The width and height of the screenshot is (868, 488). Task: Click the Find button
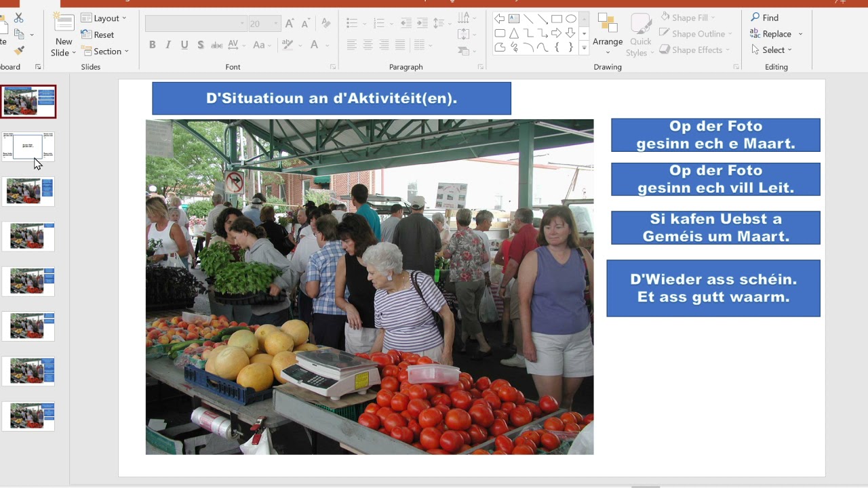[x=765, y=18]
